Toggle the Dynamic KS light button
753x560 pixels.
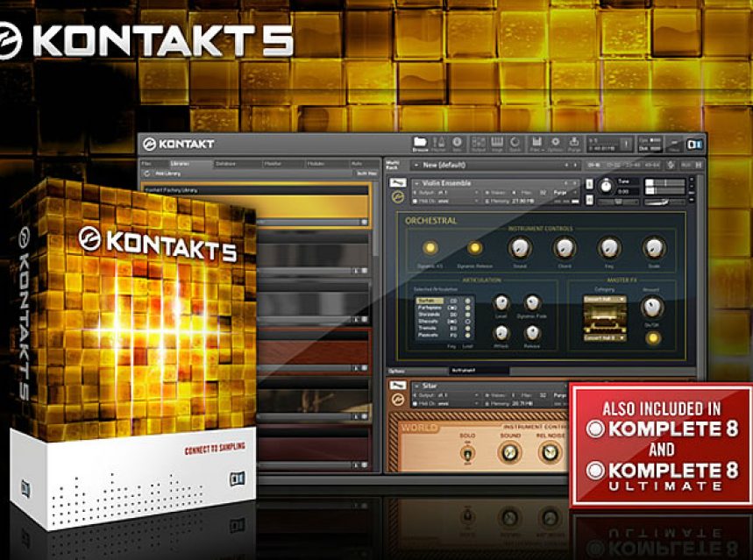click(430, 248)
